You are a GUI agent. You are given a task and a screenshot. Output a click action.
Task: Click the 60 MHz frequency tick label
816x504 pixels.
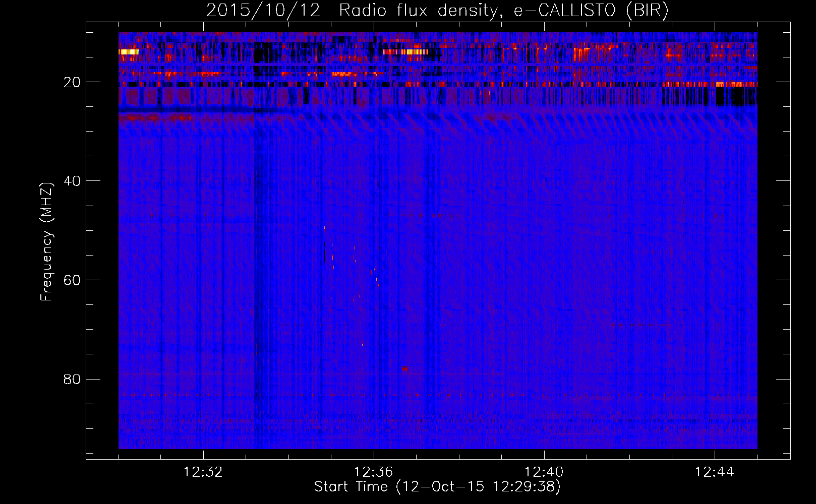(72, 280)
